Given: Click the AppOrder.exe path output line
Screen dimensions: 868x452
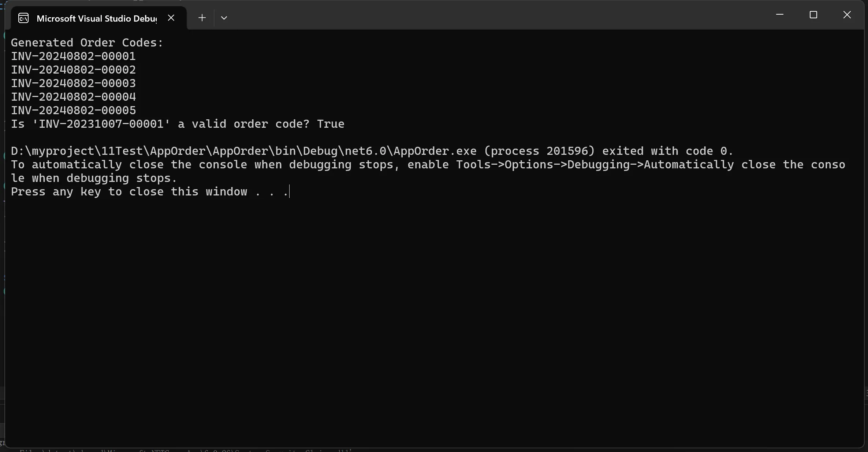Looking at the screenshot, I should pos(372,151).
